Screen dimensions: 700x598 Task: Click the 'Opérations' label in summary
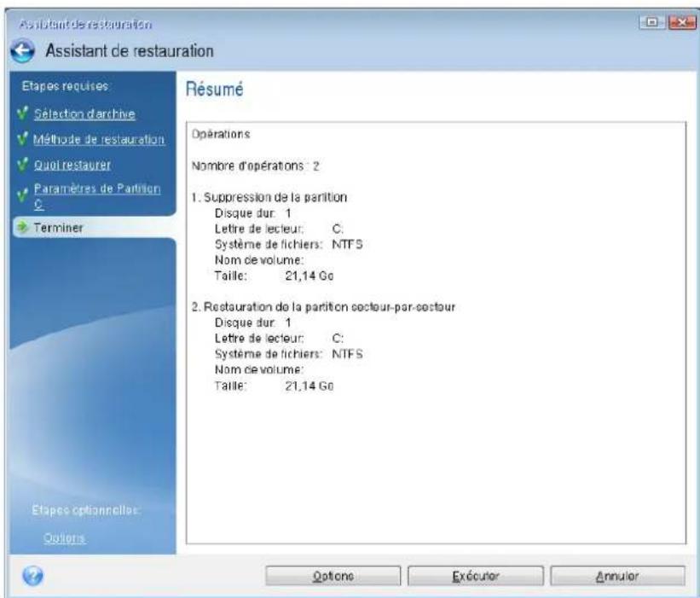click(x=221, y=134)
